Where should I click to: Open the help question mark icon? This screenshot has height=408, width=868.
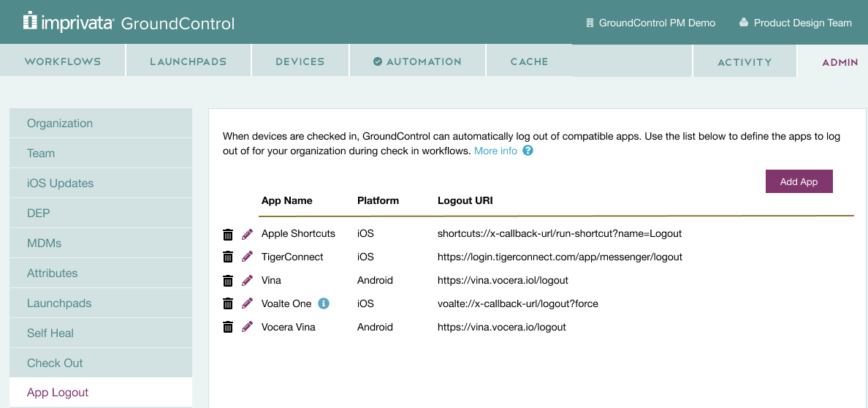point(528,151)
